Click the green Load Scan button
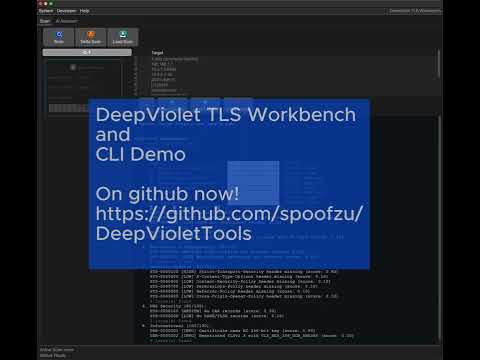The height and width of the screenshot is (360, 480). [123, 37]
